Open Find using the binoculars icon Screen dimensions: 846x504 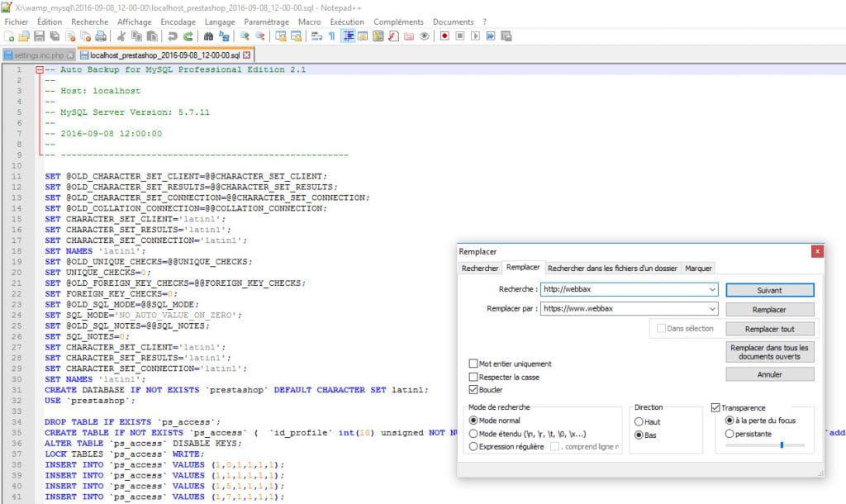point(208,36)
